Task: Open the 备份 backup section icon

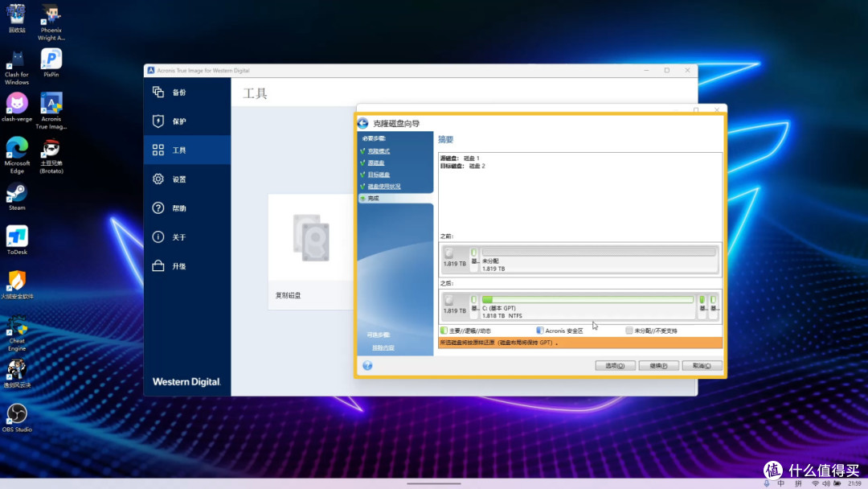Action: (x=158, y=92)
